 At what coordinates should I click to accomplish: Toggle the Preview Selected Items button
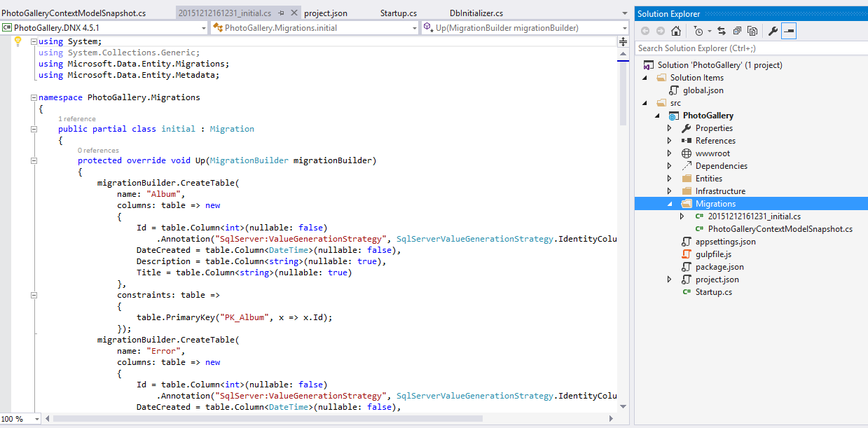pos(789,31)
